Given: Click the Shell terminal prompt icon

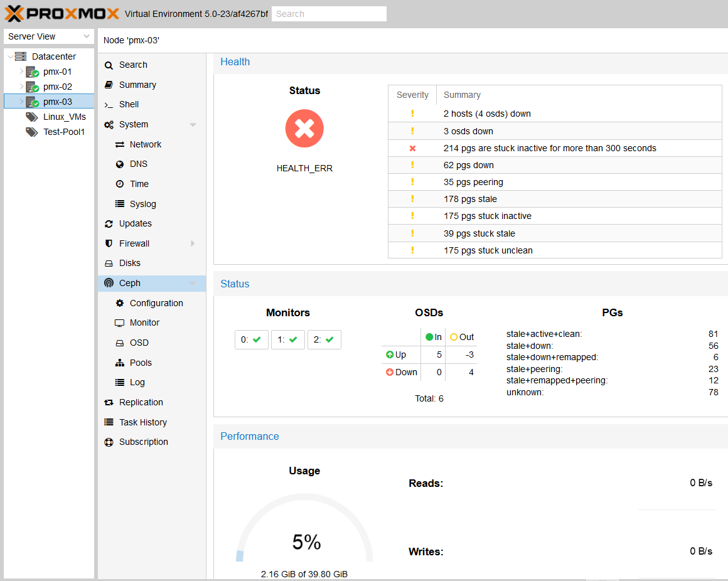Looking at the screenshot, I should coord(109,105).
